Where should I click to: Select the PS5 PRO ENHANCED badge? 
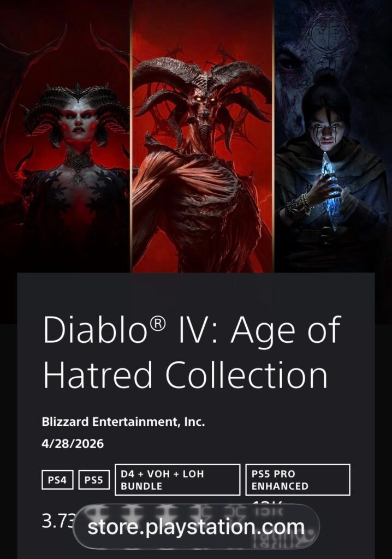[x=298, y=480]
